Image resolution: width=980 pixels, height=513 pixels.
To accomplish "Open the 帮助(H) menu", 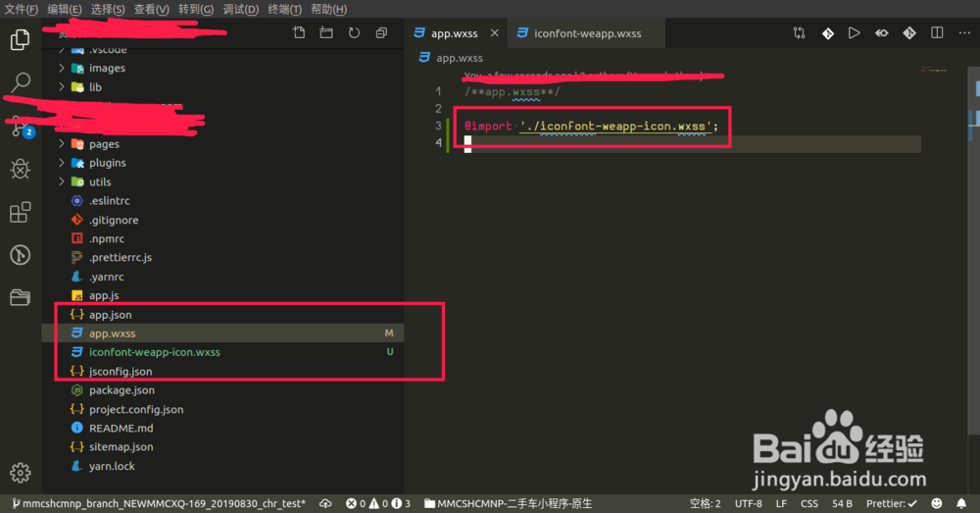I will [328, 9].
